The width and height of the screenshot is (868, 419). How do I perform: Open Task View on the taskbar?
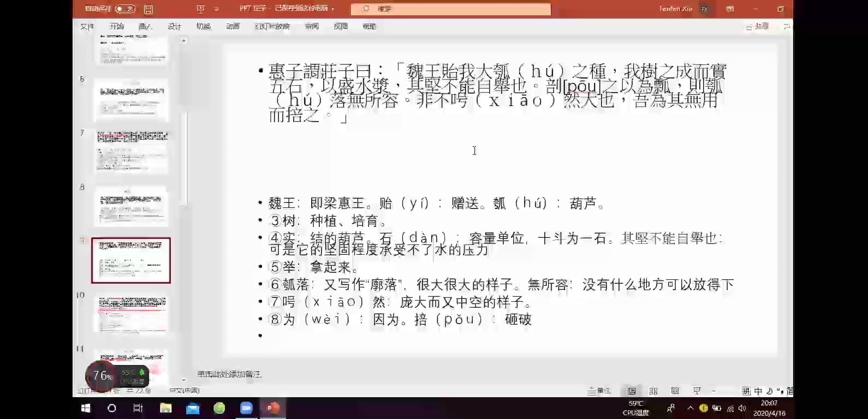[138, 408]
